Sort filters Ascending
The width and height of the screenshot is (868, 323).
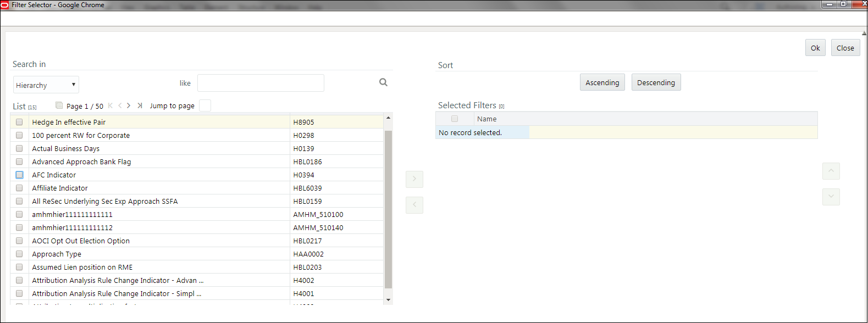click(x=602, y=82)
